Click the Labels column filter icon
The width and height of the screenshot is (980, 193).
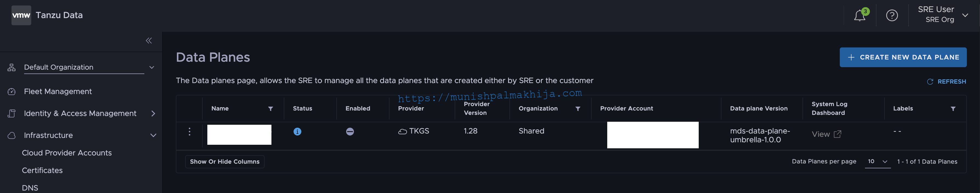click(x=953, y=109)
